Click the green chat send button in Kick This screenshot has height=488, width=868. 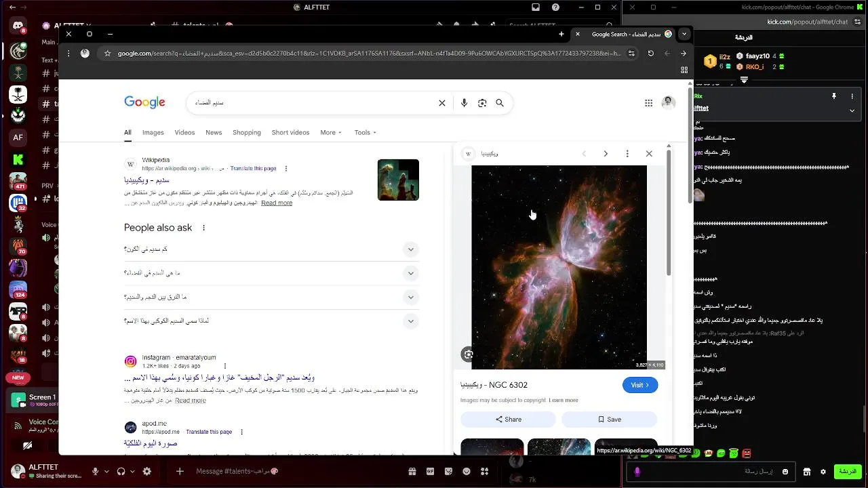point(847,472)
